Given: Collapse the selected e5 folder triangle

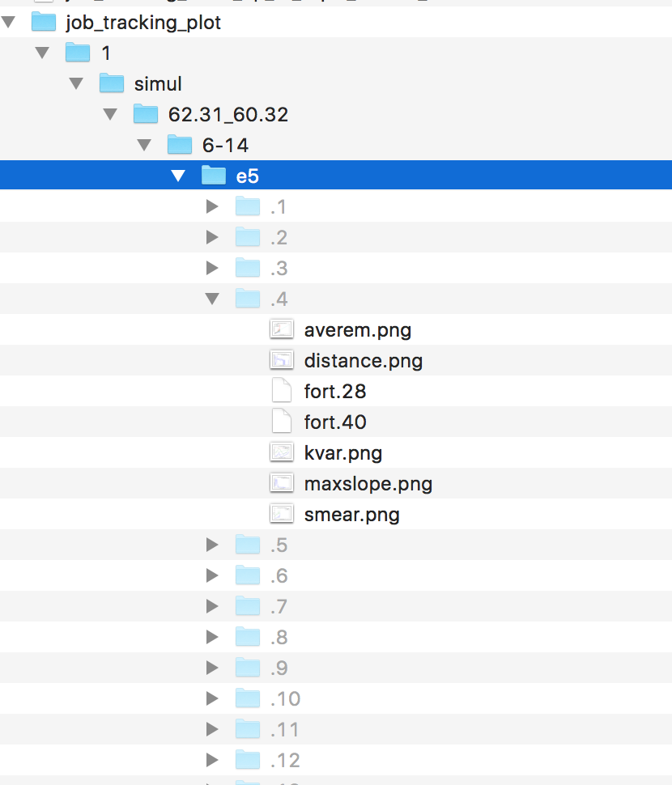Looking at the screenshot, I should tap(178, 176).
